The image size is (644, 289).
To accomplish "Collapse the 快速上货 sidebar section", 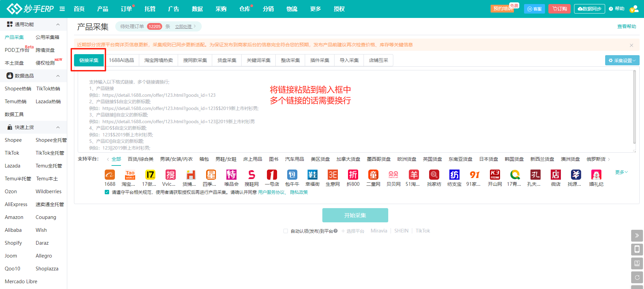I will pyautogui.click(x=58, y=127).
